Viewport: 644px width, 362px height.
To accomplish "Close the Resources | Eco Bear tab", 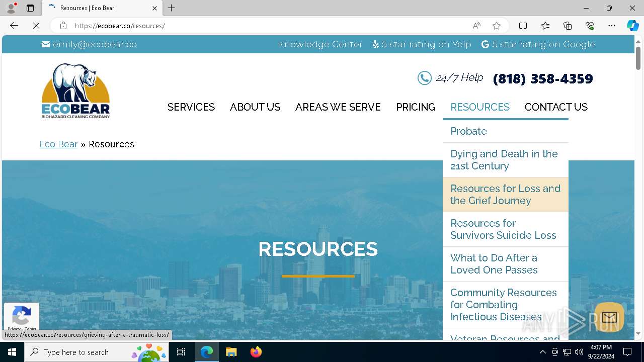I will click(x=154, y=8).
